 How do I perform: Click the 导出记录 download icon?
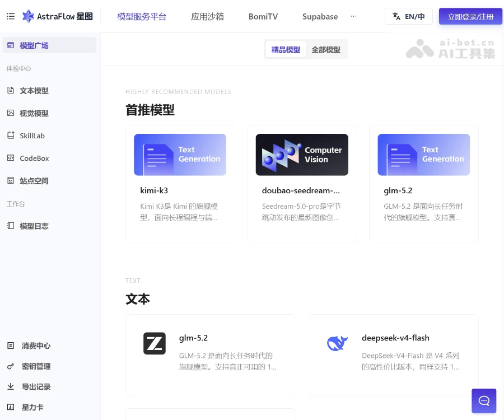coord(11,386)
